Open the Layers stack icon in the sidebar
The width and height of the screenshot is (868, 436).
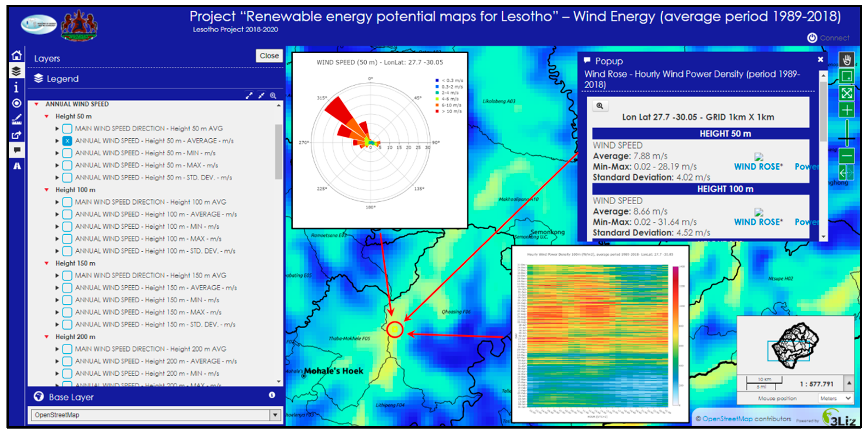tap(17, 71)
